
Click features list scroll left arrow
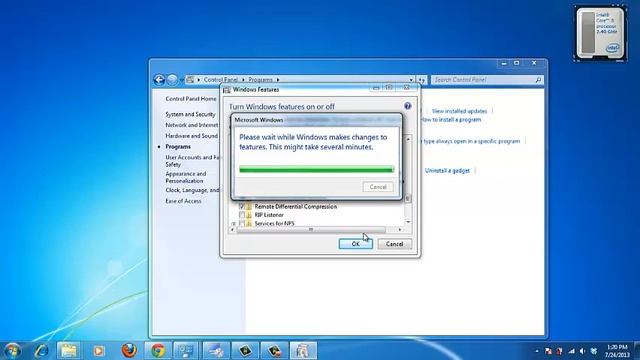coord(233,230)
